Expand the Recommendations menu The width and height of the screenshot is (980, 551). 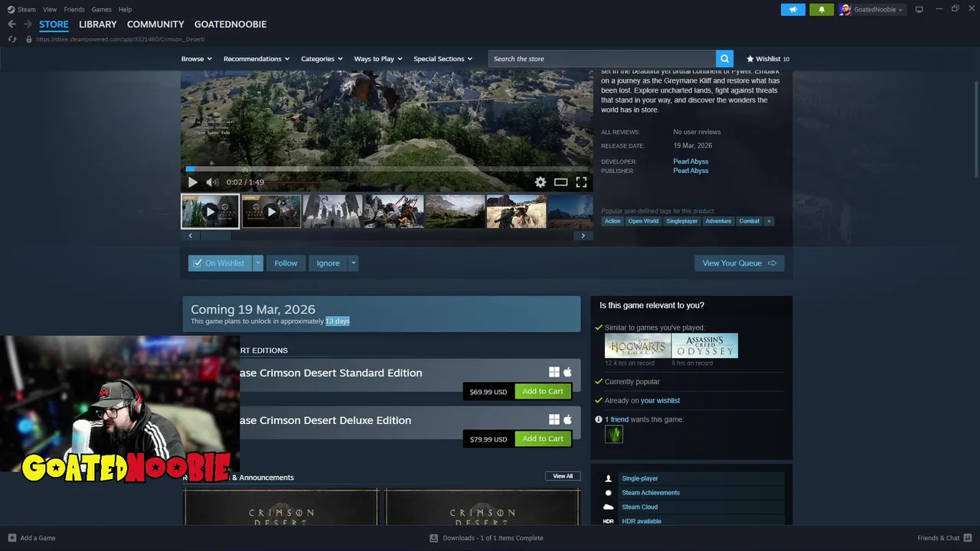tap(256, 59)
